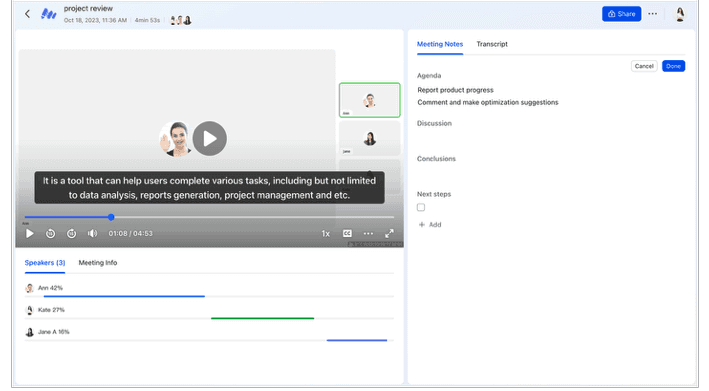Image resolution: width=709 pixels, height=391 pixels.
Task: Switch to the Meeting Info tab
Action: pyautogui.click(x=98, y=263)
